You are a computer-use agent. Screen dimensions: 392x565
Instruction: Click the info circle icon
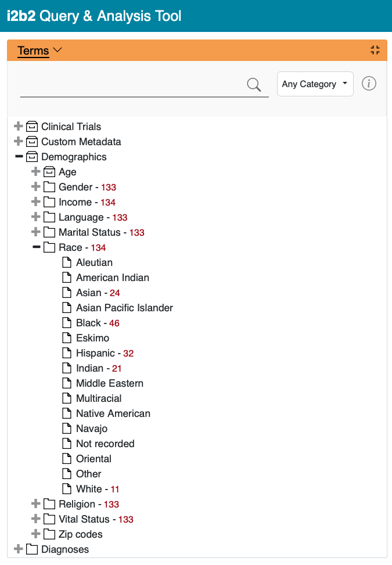[369, 84]
